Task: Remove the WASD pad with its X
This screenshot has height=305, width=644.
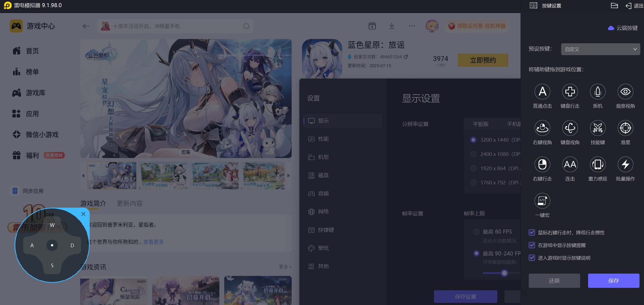Action: (x=83, y=214)
